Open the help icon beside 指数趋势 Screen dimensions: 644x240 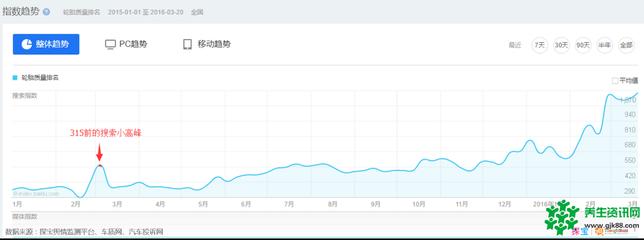[46, 12]
